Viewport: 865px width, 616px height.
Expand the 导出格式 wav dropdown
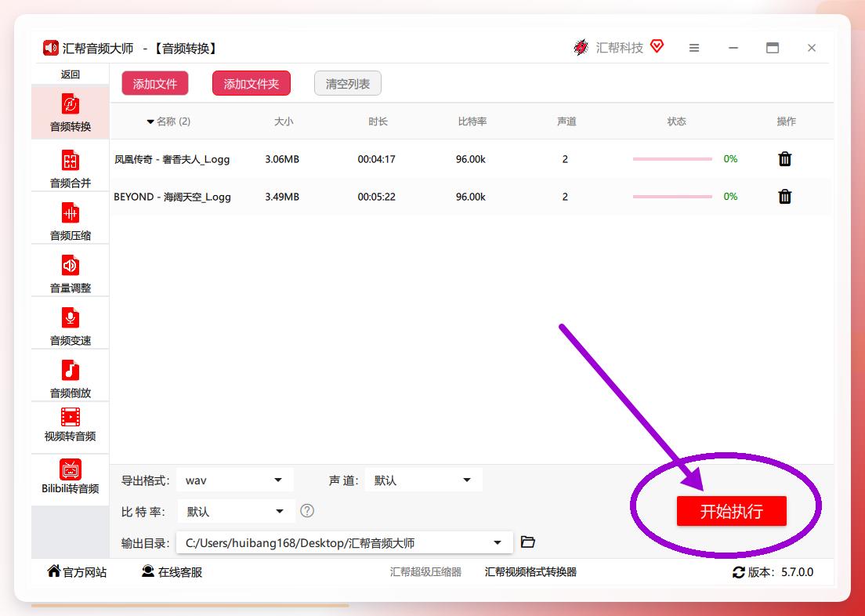[x=235, y=480]
